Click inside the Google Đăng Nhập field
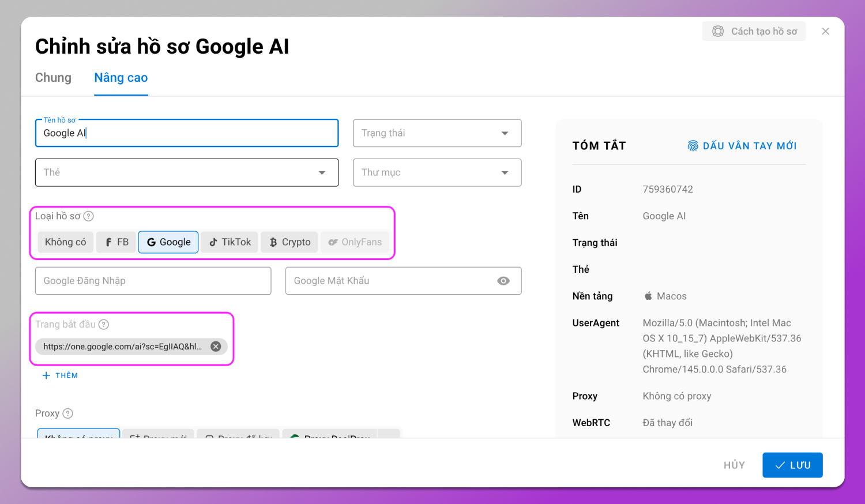865x504 pixels. click(x=153, y=281)
